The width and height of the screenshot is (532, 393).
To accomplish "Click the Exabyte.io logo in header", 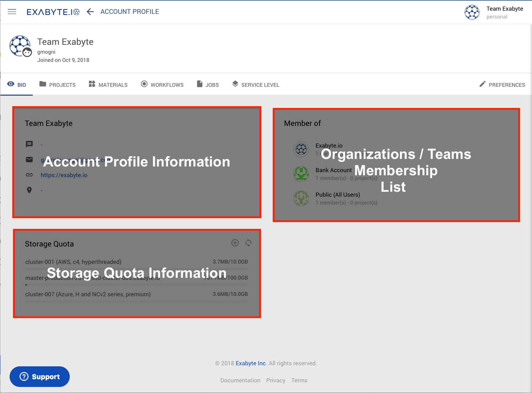I will tap(53, 12).
